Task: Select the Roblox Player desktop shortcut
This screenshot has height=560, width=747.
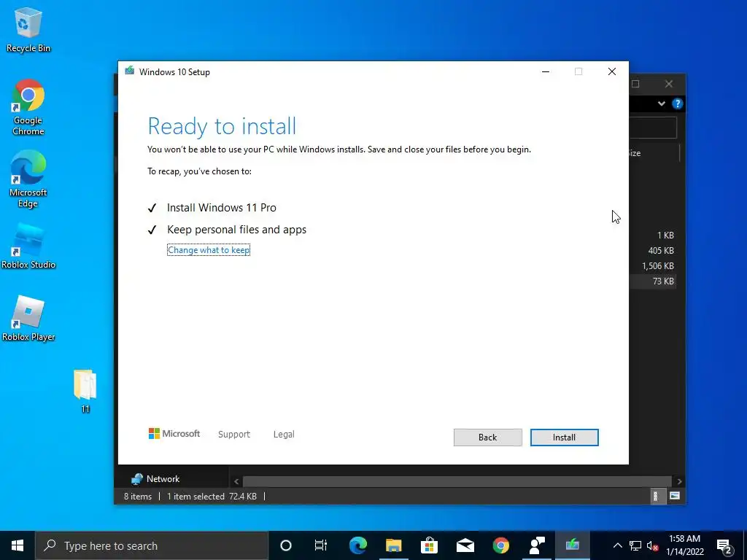Action: pyautogui.click(x=28, y=319)
